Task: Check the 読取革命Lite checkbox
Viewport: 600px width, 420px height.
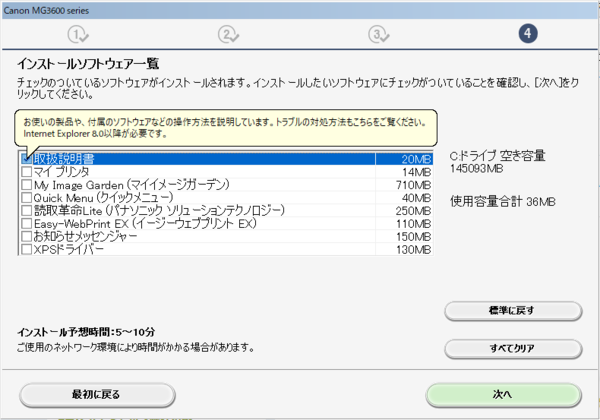Action: coord(26,210)
